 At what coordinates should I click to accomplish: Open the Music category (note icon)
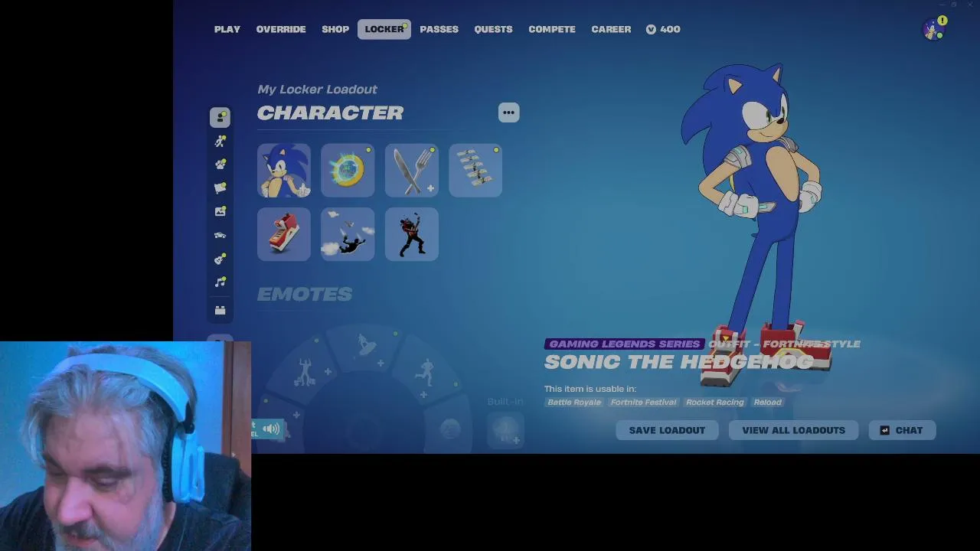(220, 282)
